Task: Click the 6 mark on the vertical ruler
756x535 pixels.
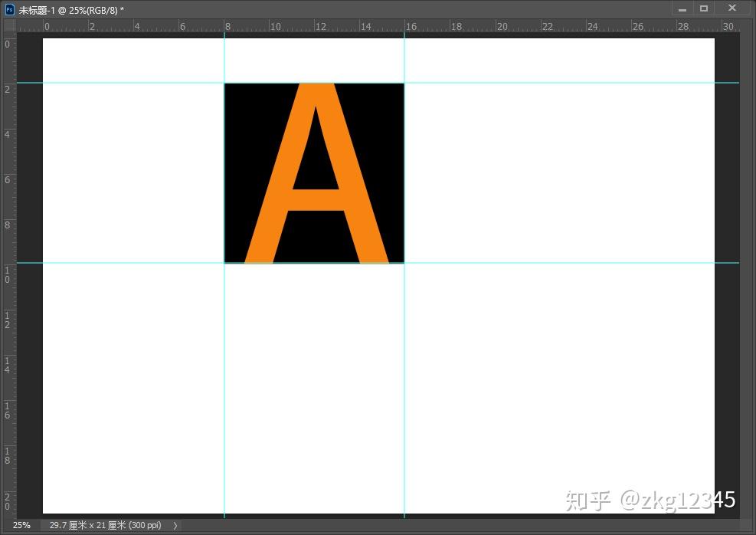Action: [7, 179]
